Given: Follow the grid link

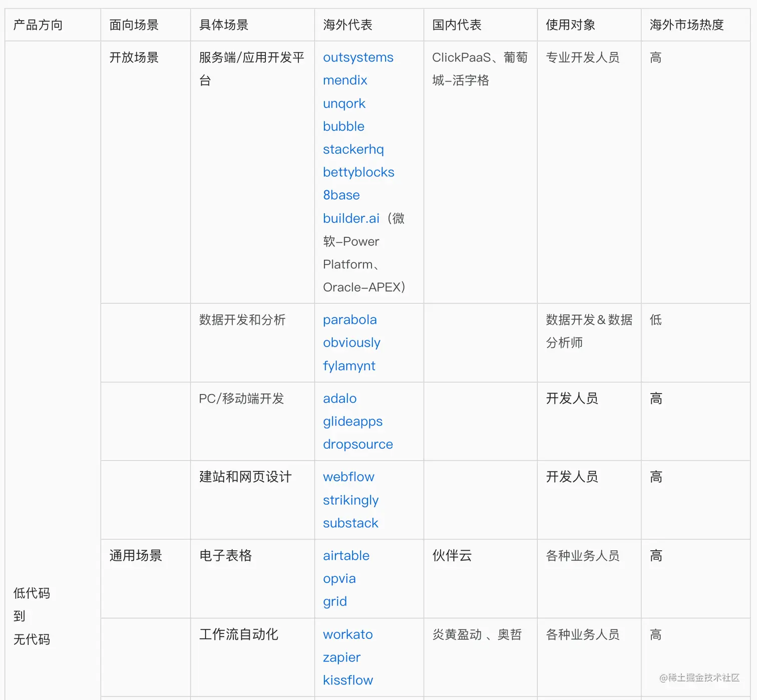Looking at the screenshot, I should pyautogui.click(x=334, y=602).
